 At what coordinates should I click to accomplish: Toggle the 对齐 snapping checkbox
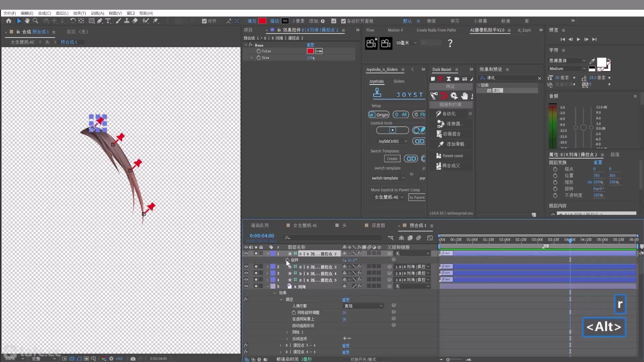(204, 21)
